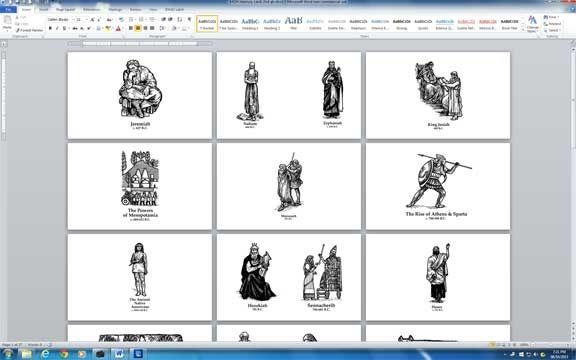Switch to the Page Layout tab
Viewport: 576px width, 360px height.
[x=65, y=9]
